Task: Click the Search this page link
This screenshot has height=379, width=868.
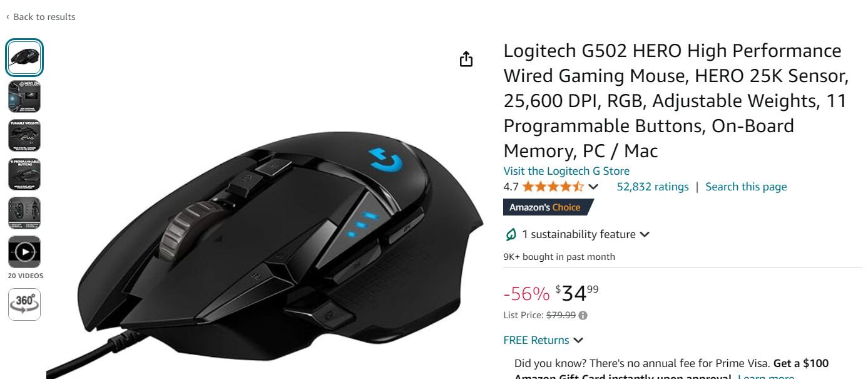Action: point(746,187)
